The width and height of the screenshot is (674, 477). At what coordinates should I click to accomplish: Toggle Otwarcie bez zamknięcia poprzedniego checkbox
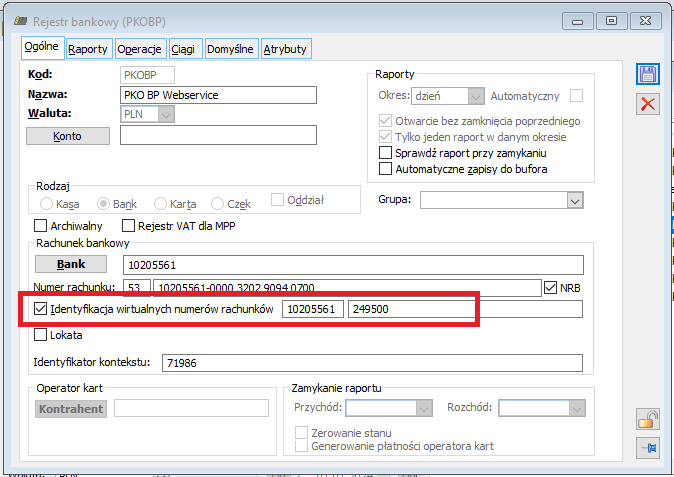(385, 121)
